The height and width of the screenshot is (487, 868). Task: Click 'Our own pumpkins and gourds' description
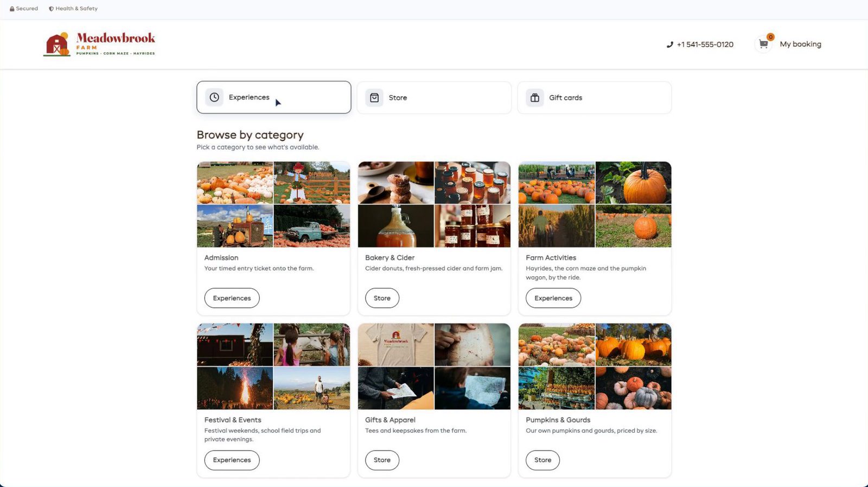point(591,431)
